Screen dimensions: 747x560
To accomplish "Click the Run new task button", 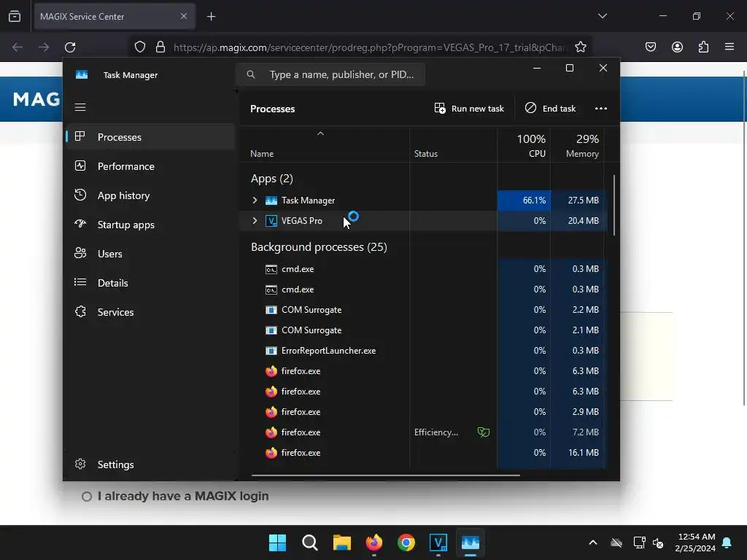I will click(469, 109).
